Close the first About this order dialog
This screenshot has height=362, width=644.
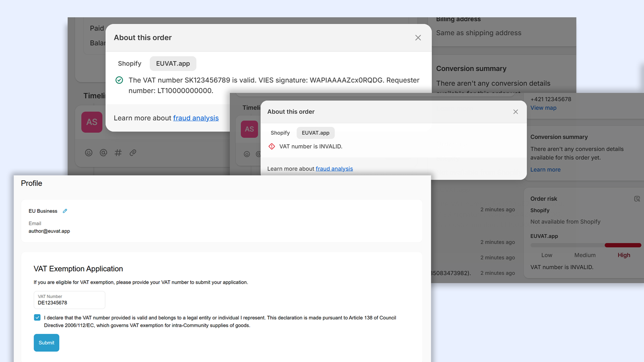[x=418, y=37]
